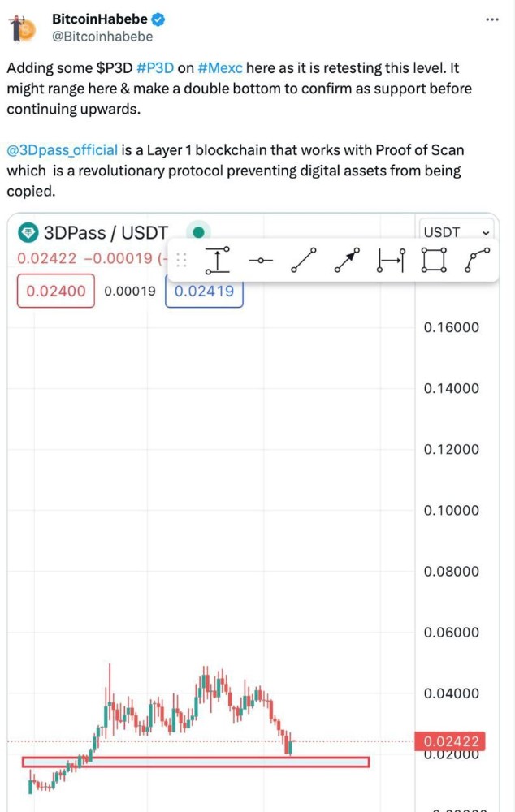The width and height of the screenshot is (515, 812).
Task: Open the tweet more options menu
Action: [491, 19]
